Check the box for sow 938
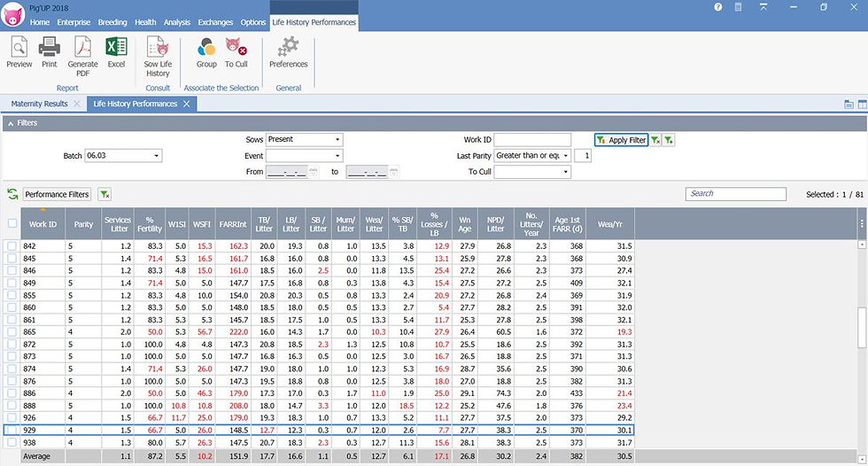The width and height of the screenshot is (868, 466). coord(12,442)
